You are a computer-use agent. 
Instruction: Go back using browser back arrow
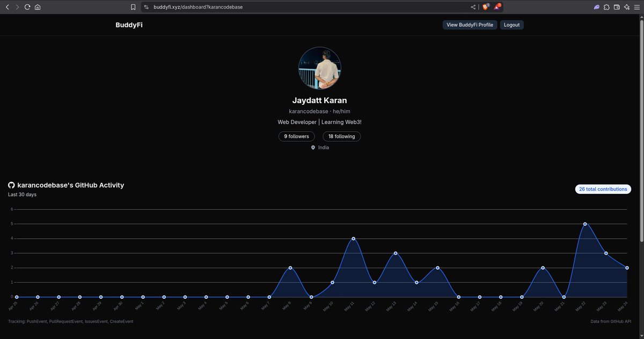coord(7,7)
